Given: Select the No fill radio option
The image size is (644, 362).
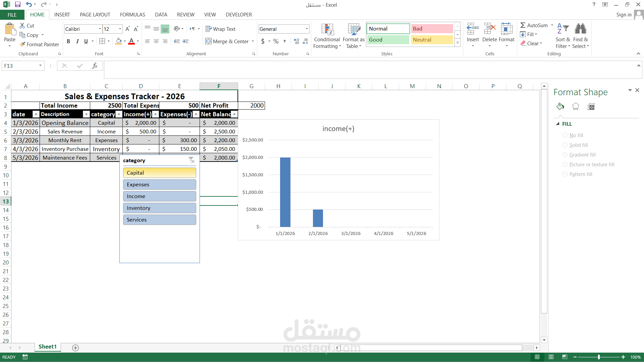Looking at the screenshot, I should [x=565, y=135].
